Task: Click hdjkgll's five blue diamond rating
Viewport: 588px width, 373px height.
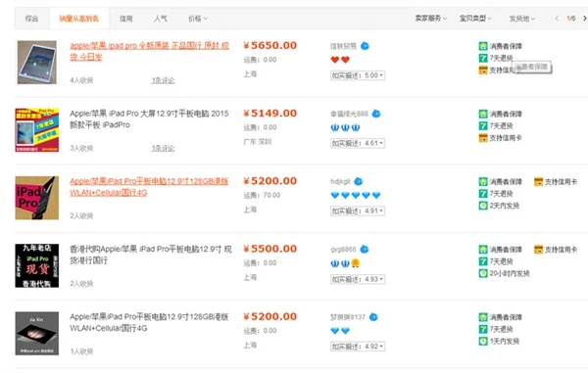Action: click(x=356, y=195)
